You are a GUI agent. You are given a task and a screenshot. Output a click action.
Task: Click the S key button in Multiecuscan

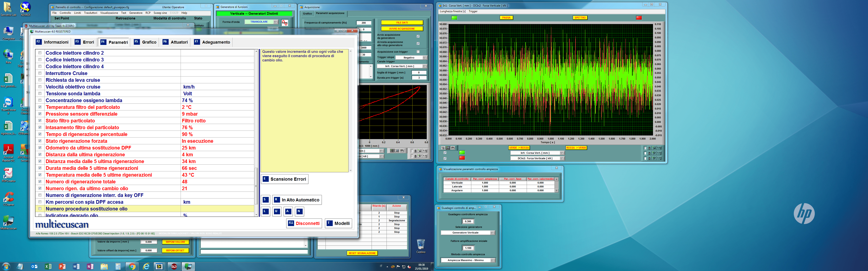(x=266, y=200)
